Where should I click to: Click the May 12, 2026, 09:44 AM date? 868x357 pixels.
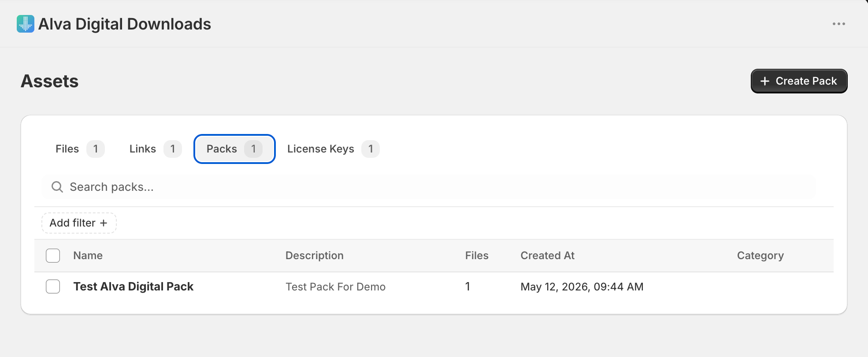click(582, 287)
